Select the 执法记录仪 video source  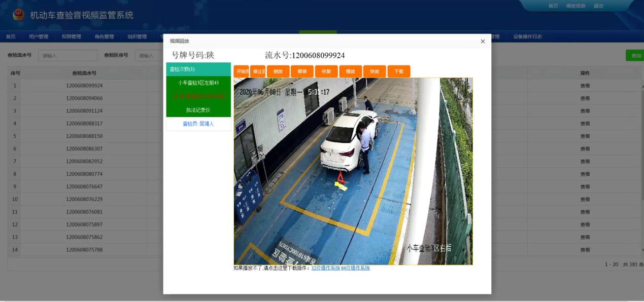[198, 110]
